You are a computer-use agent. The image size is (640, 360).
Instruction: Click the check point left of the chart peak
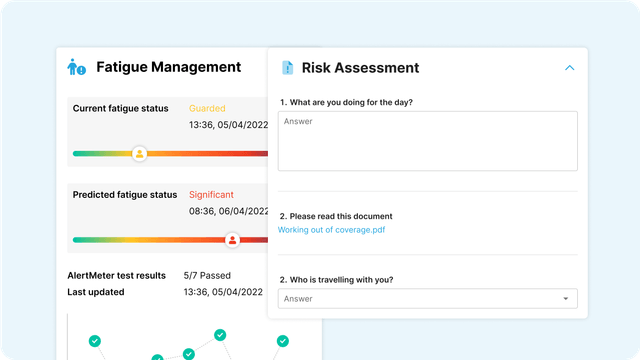pos(189,354)
